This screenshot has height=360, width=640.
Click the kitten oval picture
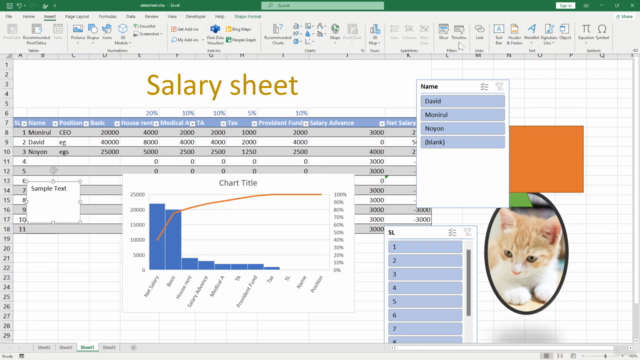tap(526, 253)
